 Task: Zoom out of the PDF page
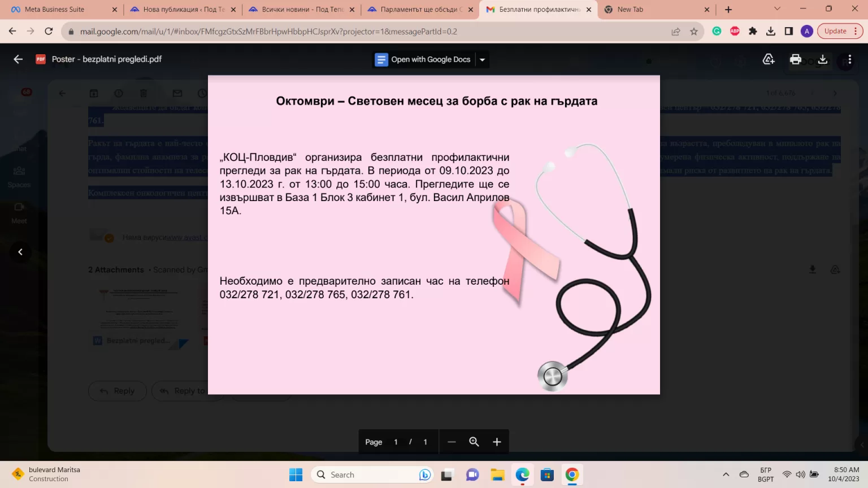tap(452, 442)
